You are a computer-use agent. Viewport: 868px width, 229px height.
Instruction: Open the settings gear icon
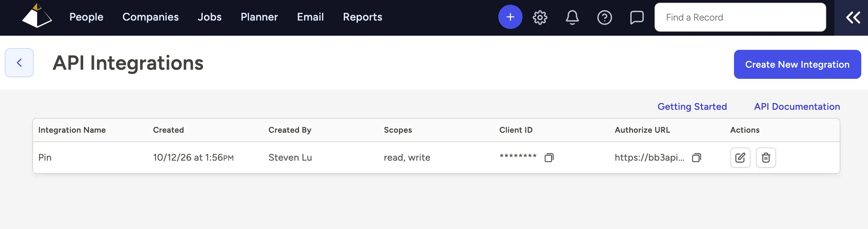(540, 17)
